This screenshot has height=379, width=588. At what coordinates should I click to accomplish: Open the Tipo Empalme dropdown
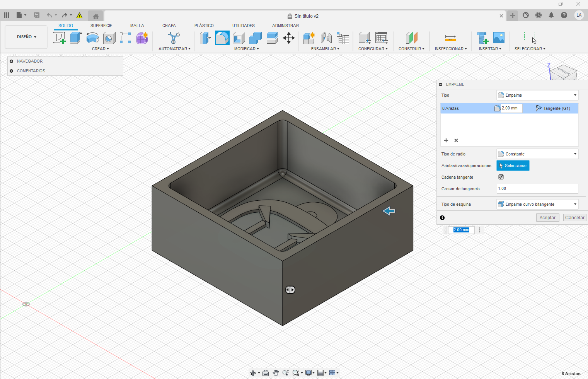click(x=537, y=95)
